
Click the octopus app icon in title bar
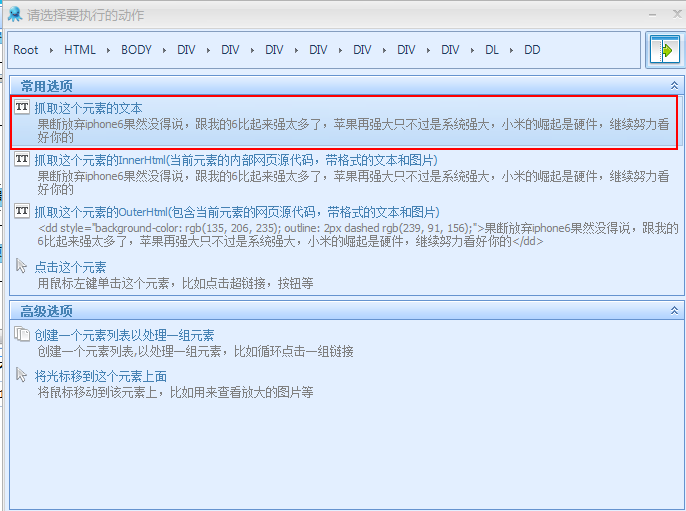click(x=15, y=14)
